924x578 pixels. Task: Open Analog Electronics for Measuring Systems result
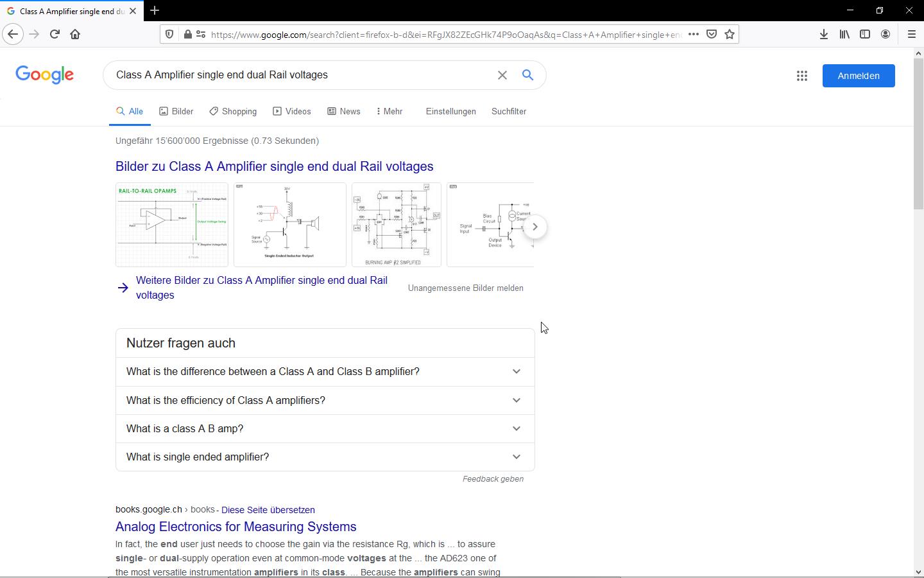click(235, 527)
